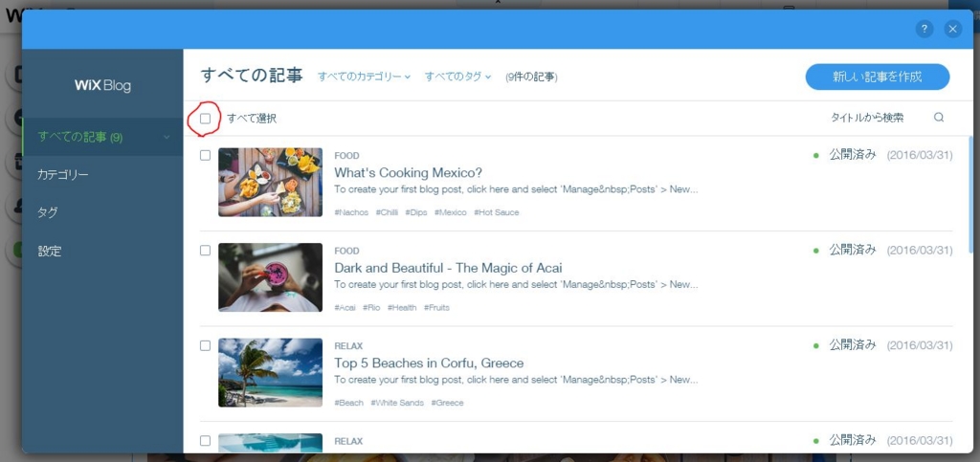Click the タイトルから検索 search field

(x=867, y=118)
